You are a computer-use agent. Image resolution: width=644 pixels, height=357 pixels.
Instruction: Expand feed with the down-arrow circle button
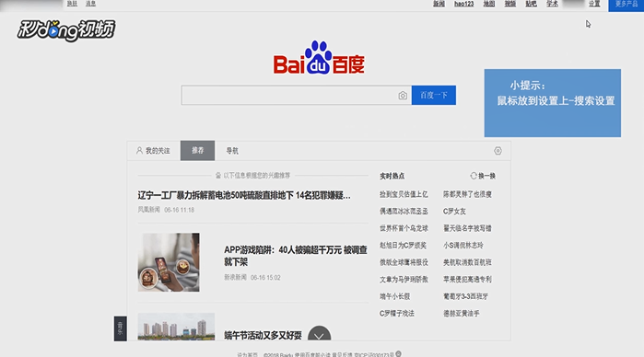click(319, 334)
